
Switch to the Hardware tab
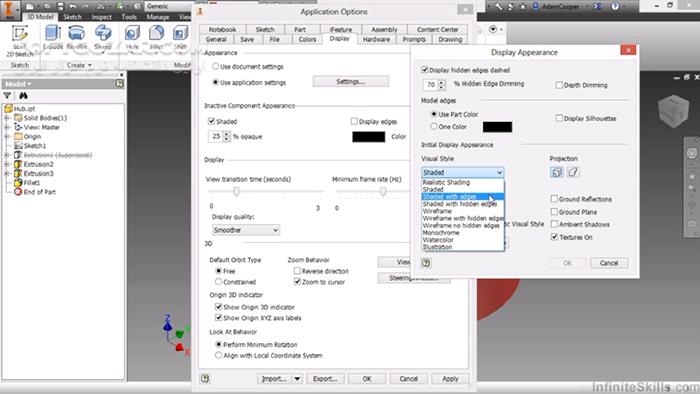click(x=376, y=39)
